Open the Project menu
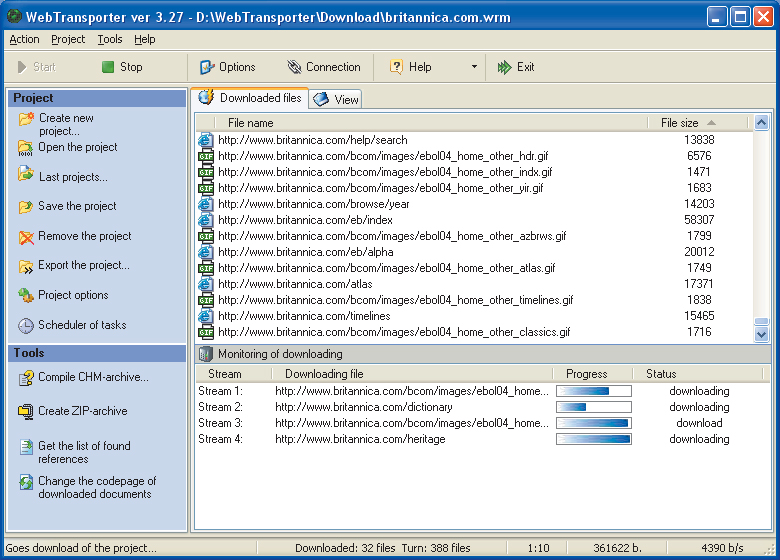Viewport: 780px width, 560px height. click(x=68, y=39)
